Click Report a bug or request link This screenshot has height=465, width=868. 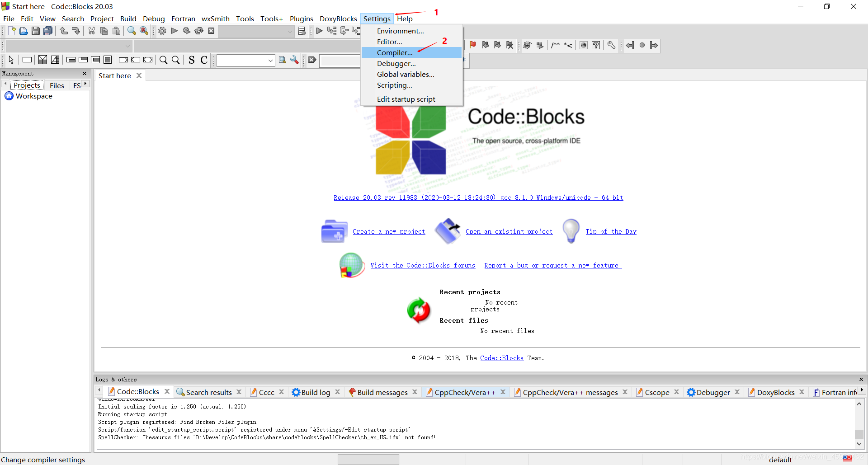[553, 265]
